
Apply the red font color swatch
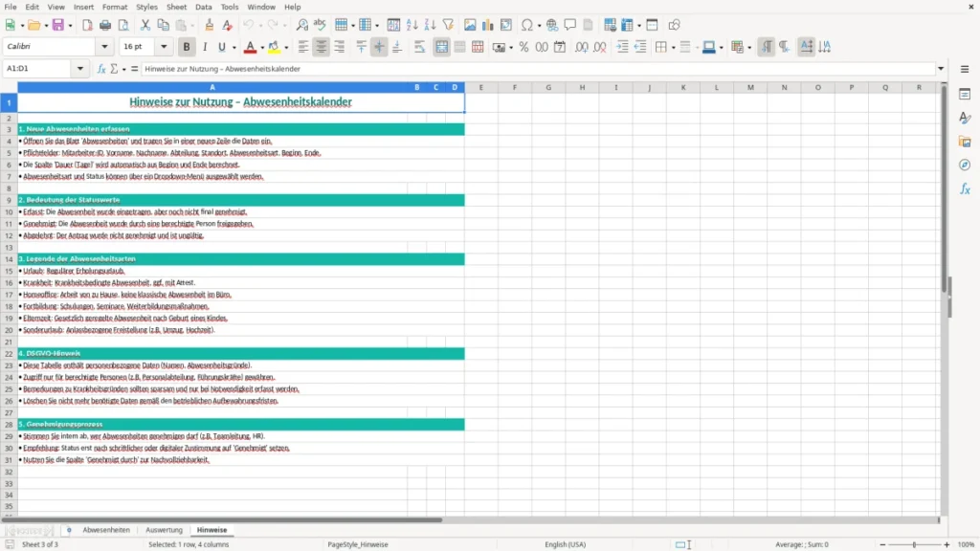(250, 47)
